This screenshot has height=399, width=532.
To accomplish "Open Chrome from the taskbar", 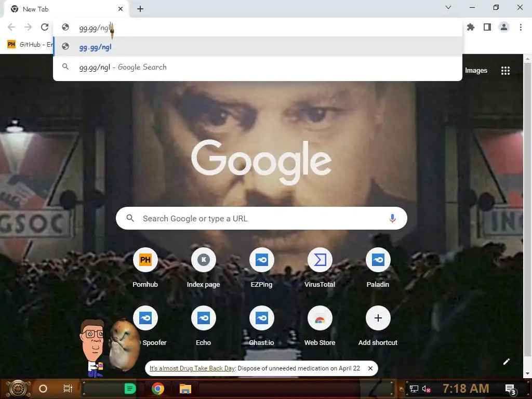I will point(158,389).
